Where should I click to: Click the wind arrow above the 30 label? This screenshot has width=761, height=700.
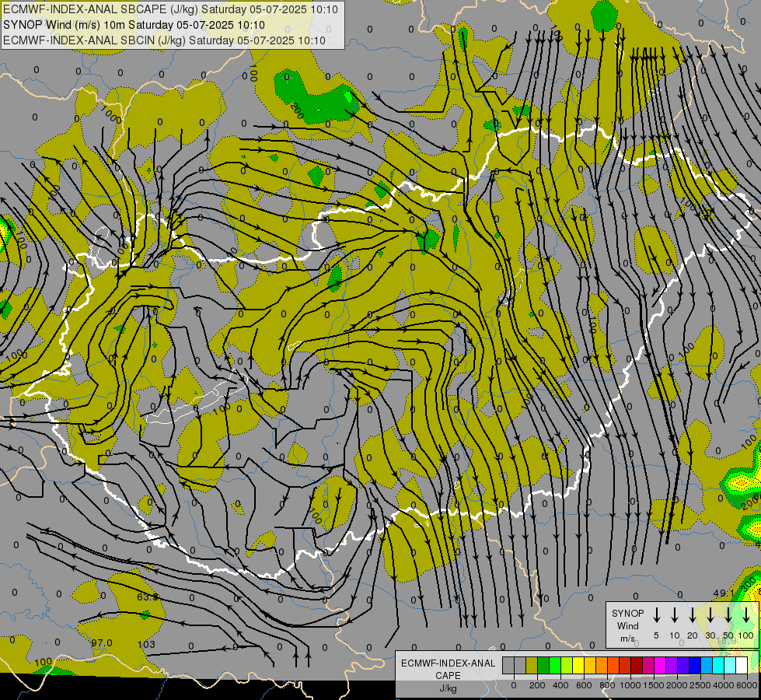pos(710,614)
